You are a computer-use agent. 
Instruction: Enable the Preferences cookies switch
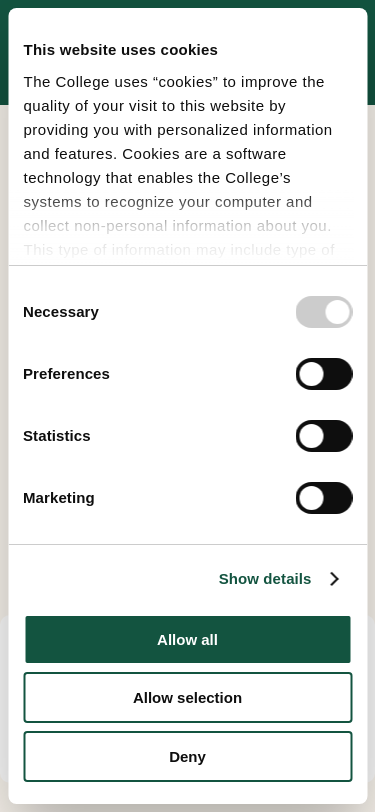tap(324, 374)
